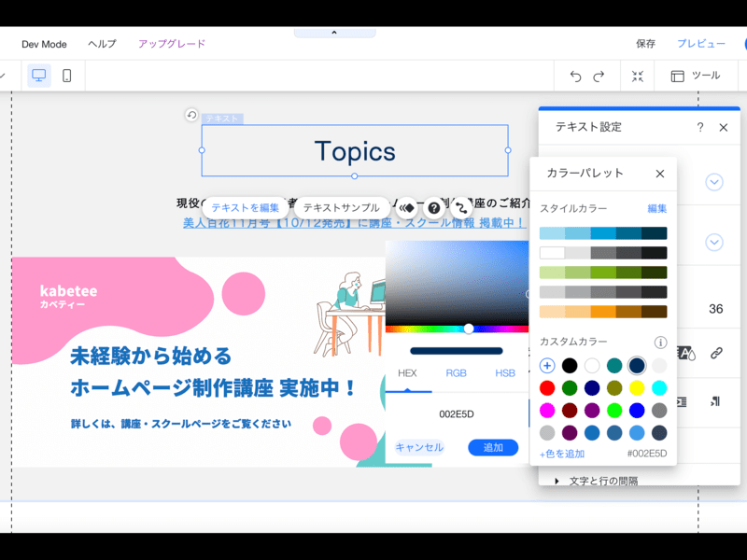Click the plus icon to add custom color
747x560 pixels.
547,366
